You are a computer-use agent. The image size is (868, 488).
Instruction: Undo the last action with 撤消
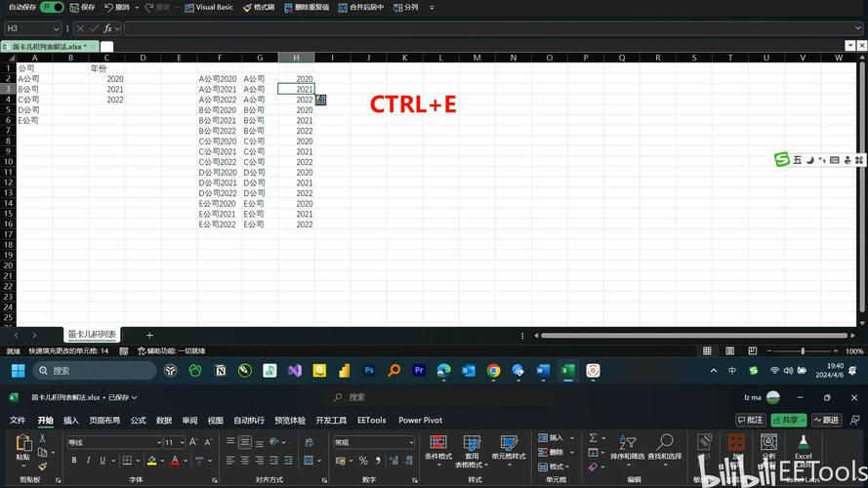pyautogui.click(x=116, y=7)
